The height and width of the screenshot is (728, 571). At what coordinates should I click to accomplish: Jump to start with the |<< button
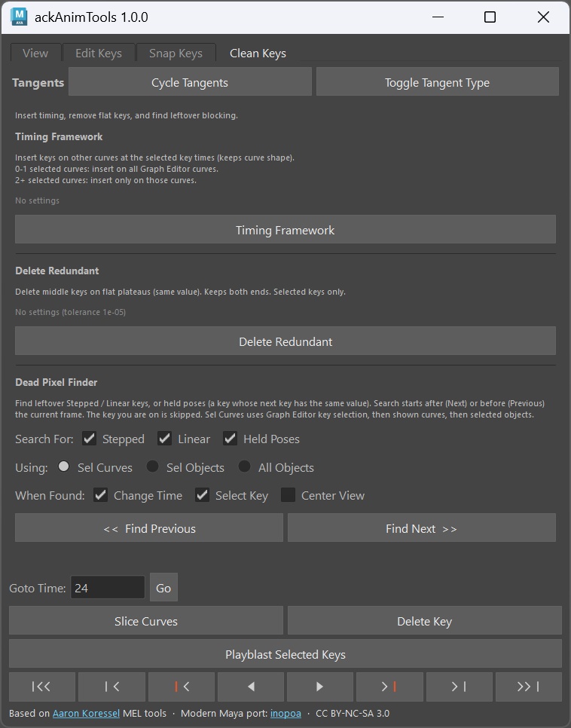click(41, 687)
